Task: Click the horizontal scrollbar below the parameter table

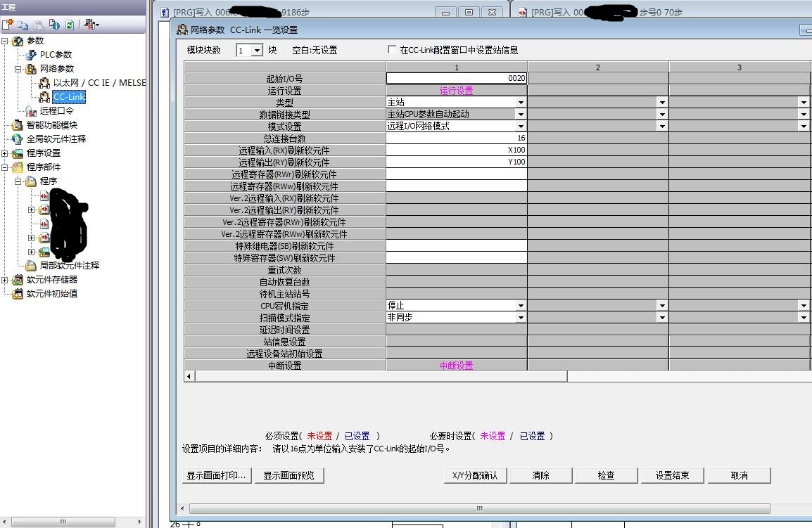Action: 380,377
